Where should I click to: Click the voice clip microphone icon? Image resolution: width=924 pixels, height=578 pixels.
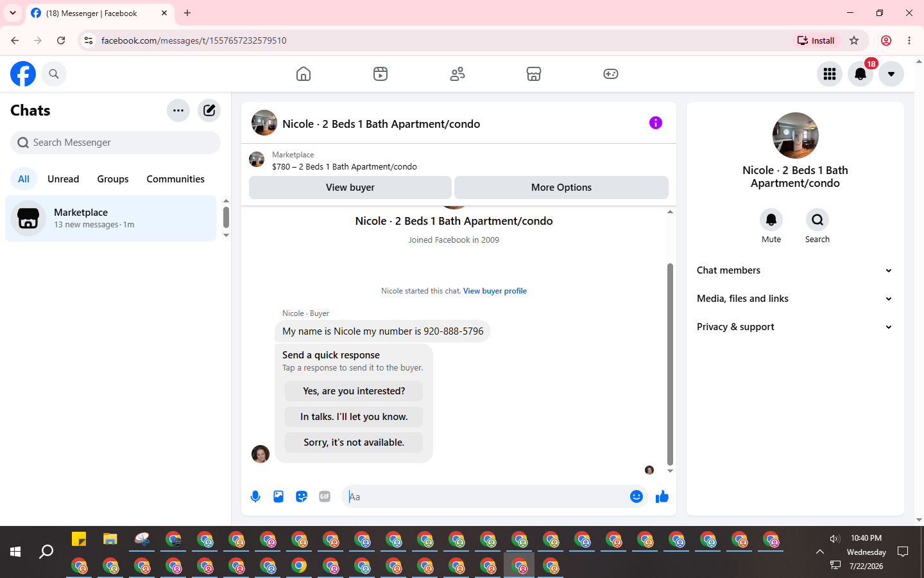pyautogui.click(x=255, y=496)
